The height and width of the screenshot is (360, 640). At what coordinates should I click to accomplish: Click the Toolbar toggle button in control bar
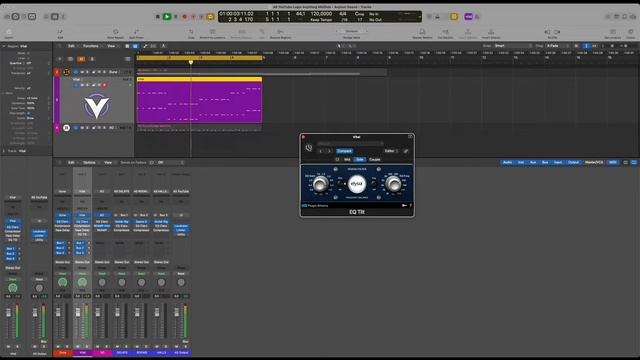[x=32, y=17]
